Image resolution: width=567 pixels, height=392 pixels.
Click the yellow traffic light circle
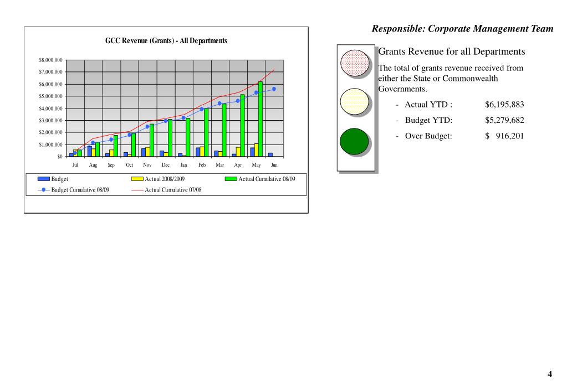354,101
